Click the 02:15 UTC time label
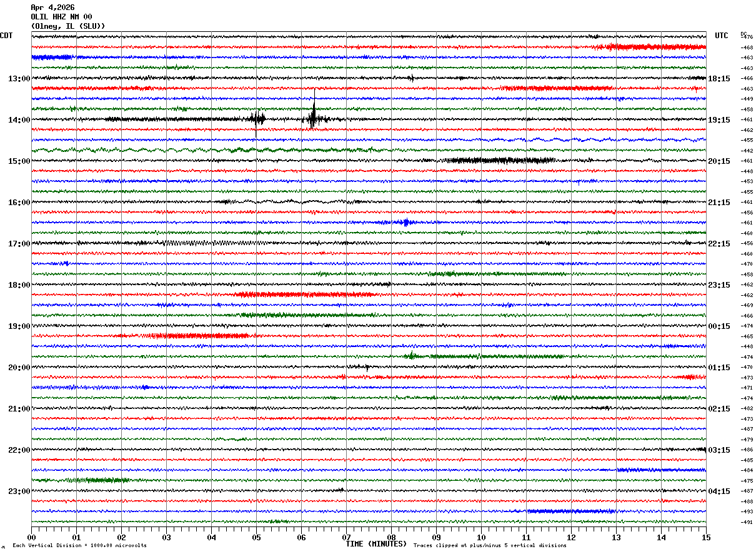 pyautogui.click(x=719, y=409)
